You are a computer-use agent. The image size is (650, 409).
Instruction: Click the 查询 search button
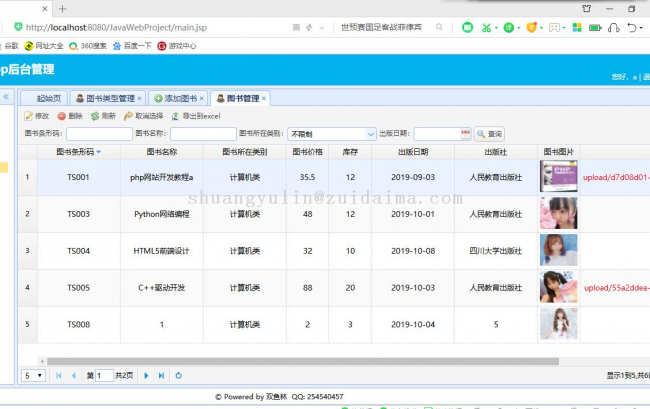click(489, 133)
